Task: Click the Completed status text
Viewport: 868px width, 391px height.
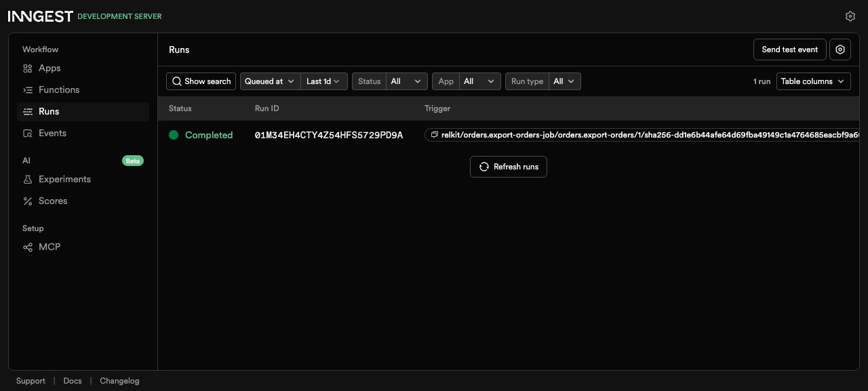Action: [209, 135]
